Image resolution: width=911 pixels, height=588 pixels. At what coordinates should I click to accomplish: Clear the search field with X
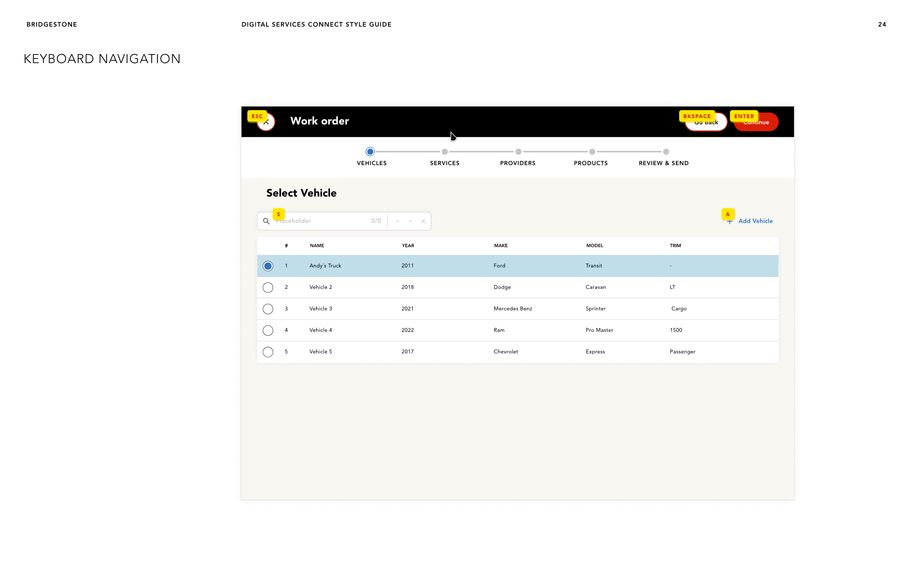pyautogui.click(x=423, y=221)
